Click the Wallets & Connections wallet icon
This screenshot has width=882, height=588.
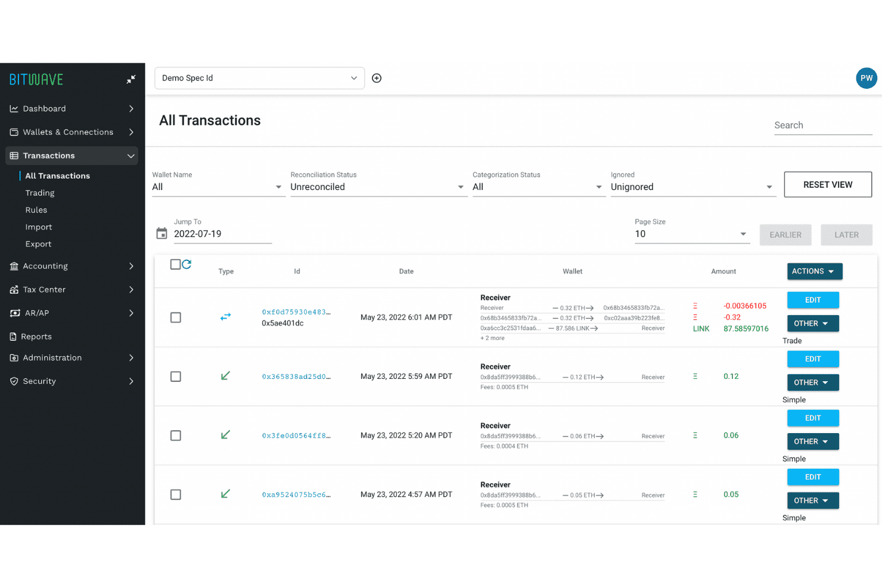14,132
